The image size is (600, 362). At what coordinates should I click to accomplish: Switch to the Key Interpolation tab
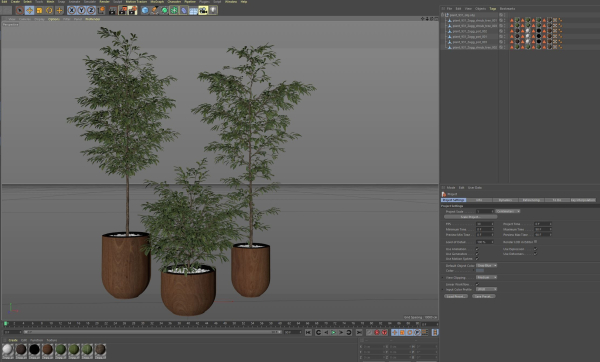(583, 200)
